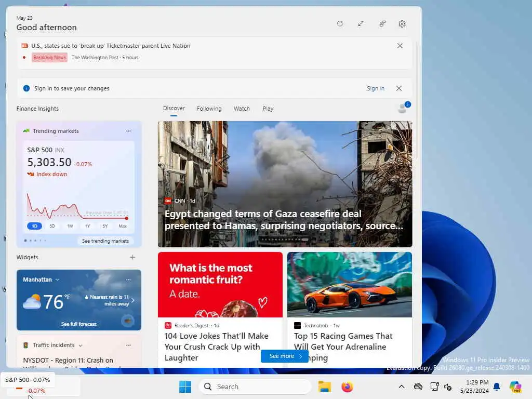Select the 1M chart range
The height and width of the screenshot is (399, 532).
pyautogui.click(x=70, y=226)
